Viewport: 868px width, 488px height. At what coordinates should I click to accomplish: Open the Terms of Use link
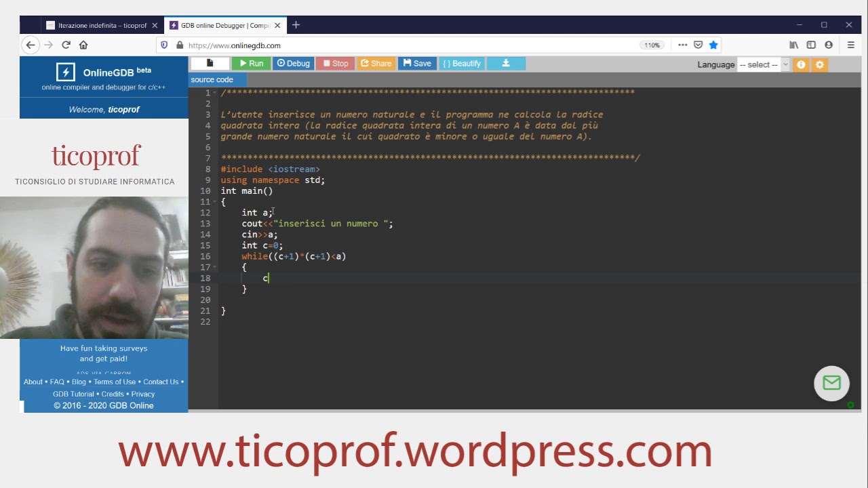[x=115, y=382]
